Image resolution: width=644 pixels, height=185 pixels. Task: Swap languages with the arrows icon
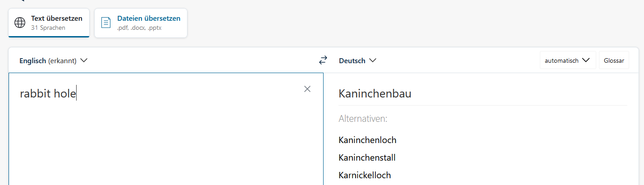(323, 60)
